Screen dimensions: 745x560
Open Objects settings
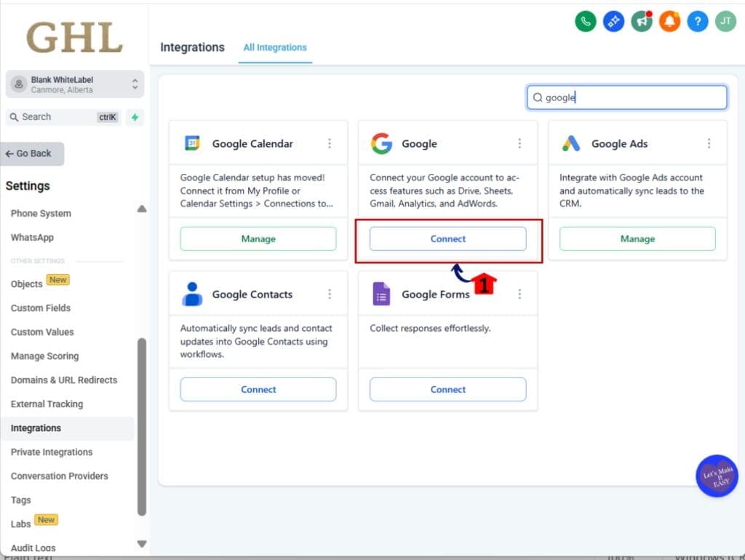[27, 284]
